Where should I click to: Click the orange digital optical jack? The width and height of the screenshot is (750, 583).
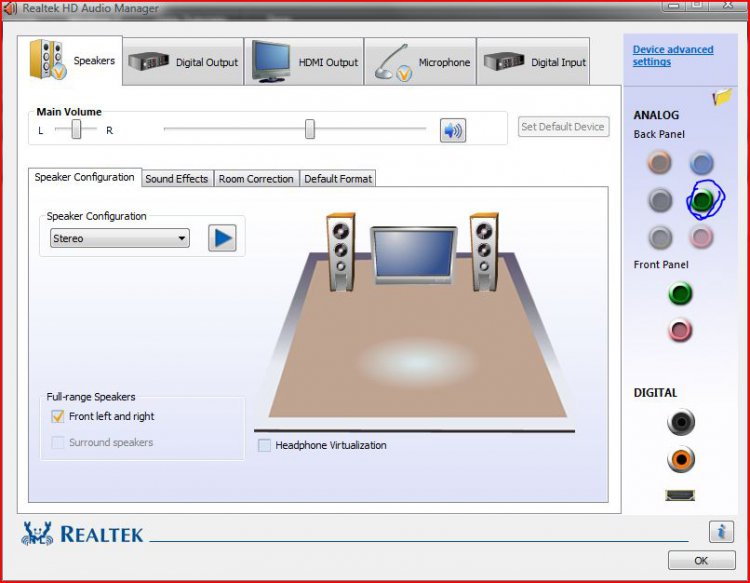click(681, 459)
